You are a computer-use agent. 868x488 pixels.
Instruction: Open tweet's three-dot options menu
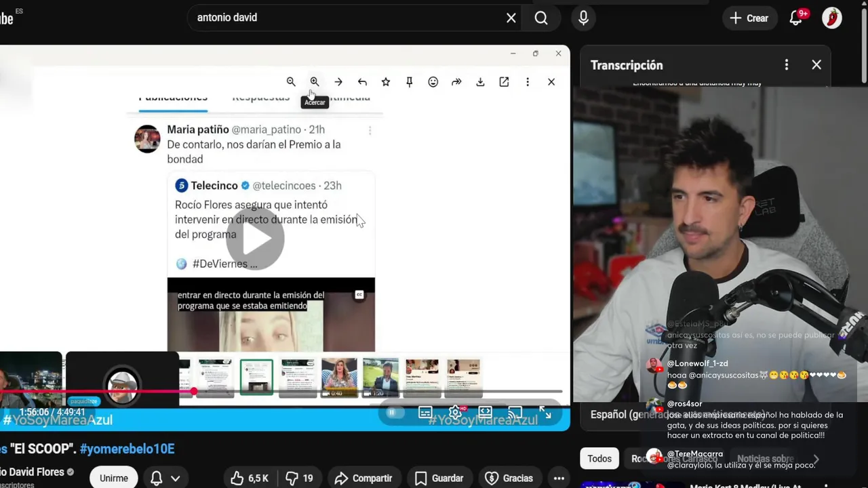[x=370, y=130]
